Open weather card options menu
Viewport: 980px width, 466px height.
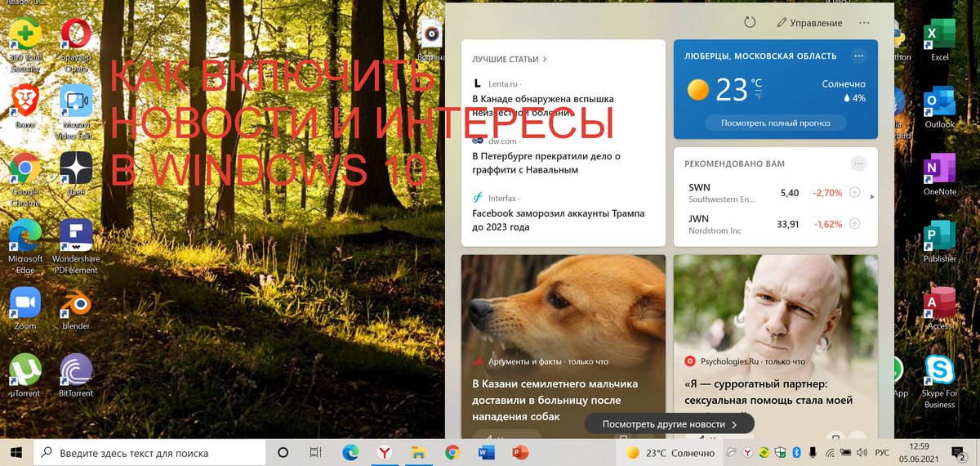tap(857, 56)
